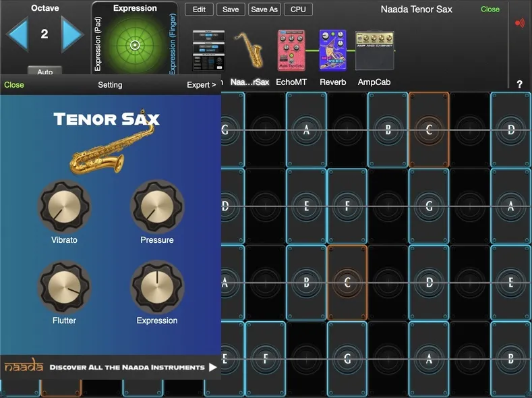Play the G pad in second row
This screenshot has width=532, height=398.
click(x=429, y=206)
